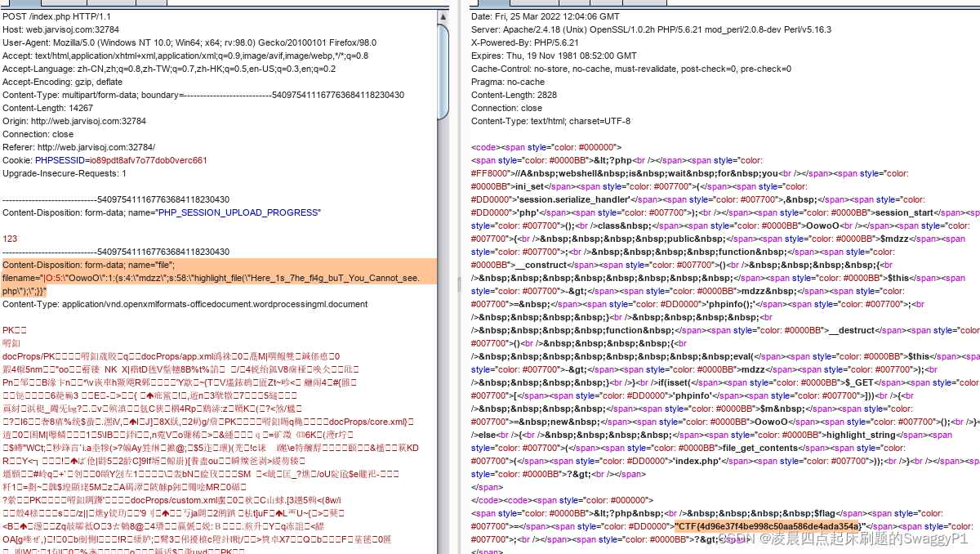
Task: Click the "Accept: text/html" request header
Action: (x=185, y=56)
